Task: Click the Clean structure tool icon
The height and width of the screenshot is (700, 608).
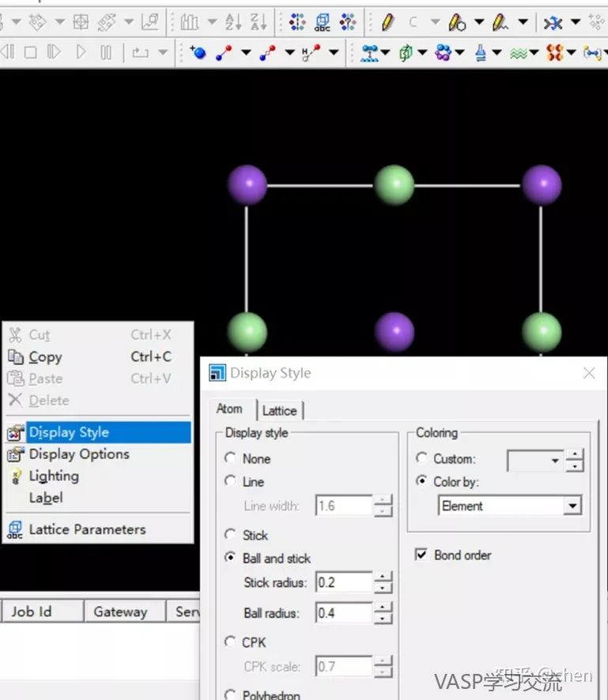Action: 553,22
